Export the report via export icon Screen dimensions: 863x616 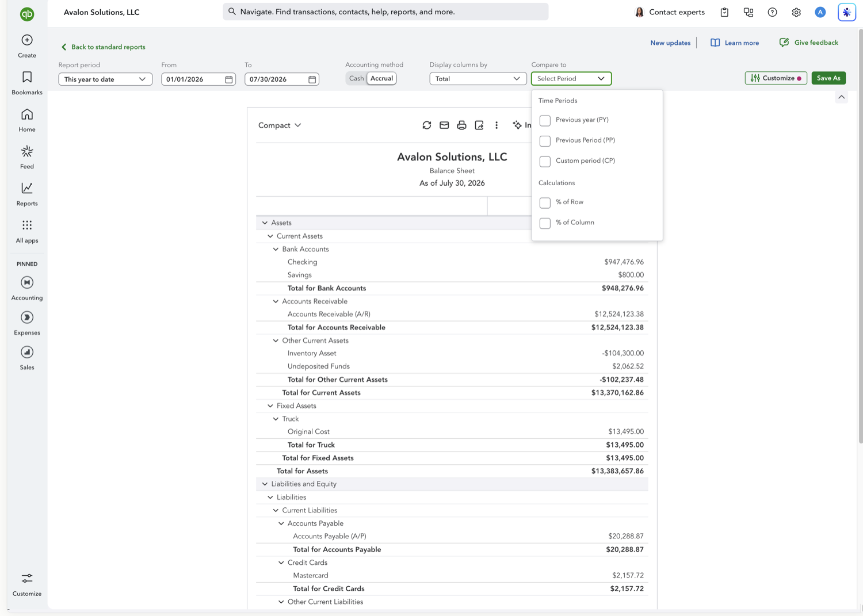point(479,125)
